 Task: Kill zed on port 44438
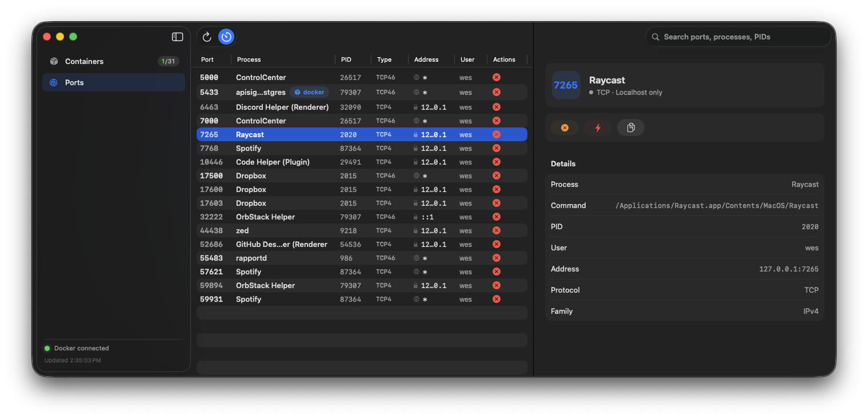(x=497, y=230)
